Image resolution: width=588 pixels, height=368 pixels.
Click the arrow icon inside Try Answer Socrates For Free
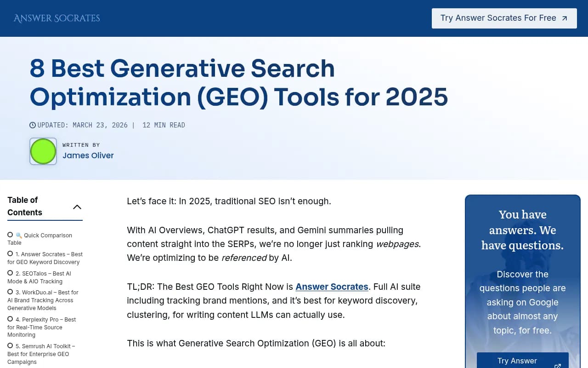coord(564,18)
